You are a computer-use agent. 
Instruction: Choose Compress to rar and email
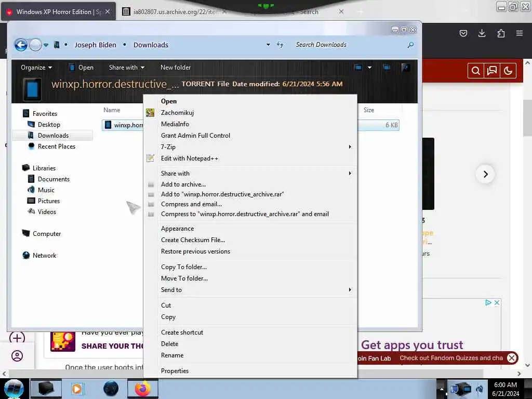click(250, 214)
